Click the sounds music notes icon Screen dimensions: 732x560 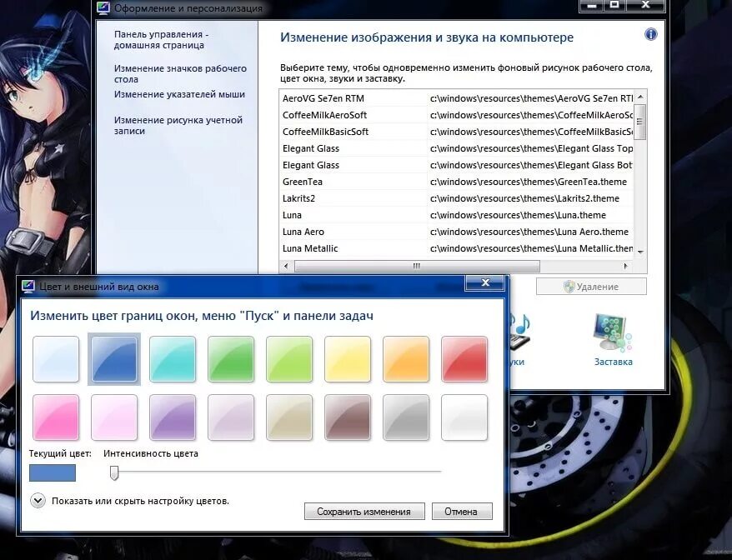tap(519, 332)
